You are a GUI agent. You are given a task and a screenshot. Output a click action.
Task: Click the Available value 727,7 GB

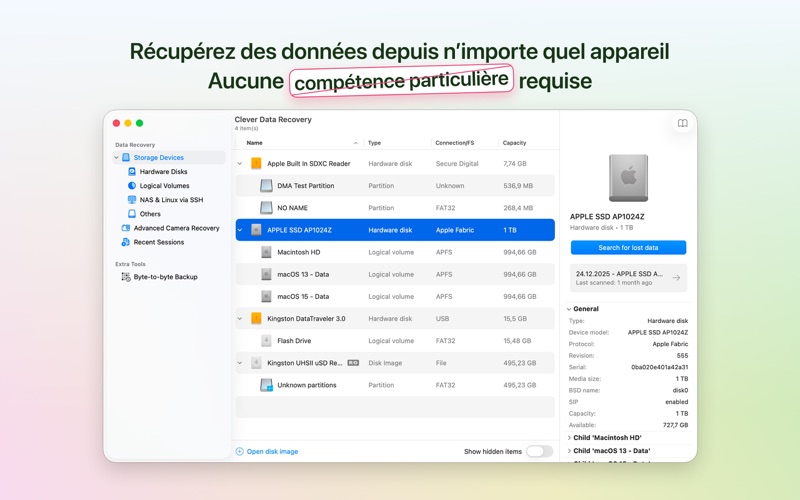click(675, 425)
